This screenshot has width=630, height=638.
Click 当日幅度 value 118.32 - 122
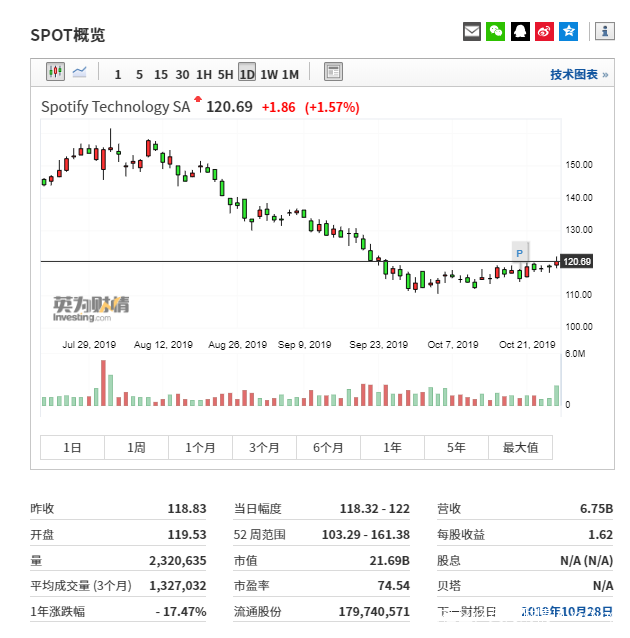pyautogui.click(x=375, y=509)
